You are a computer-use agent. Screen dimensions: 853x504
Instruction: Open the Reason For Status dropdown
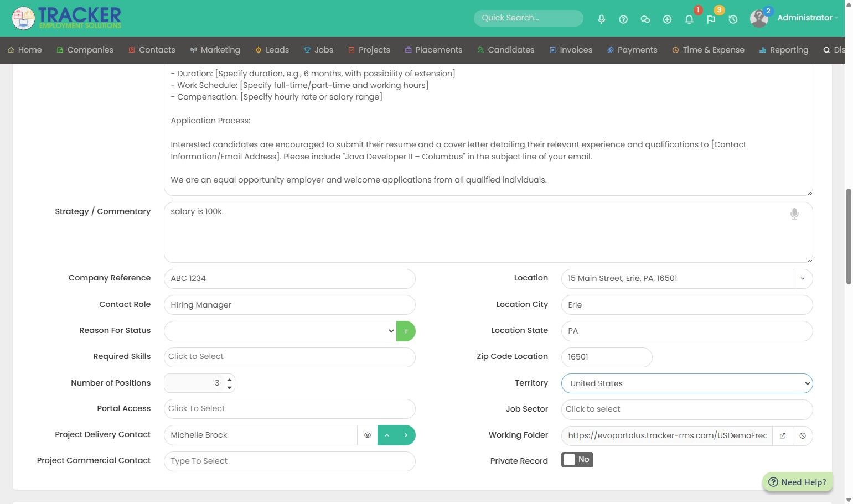(x=280, y=331)
